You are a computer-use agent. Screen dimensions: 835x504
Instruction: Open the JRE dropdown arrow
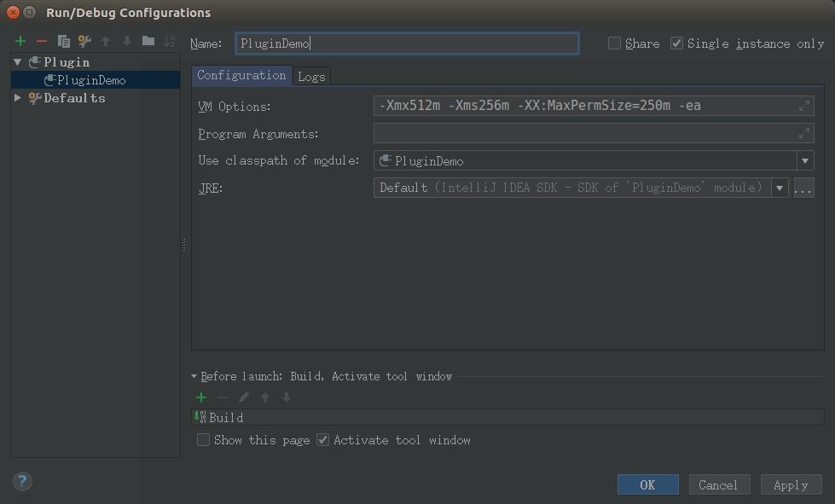click(x=780, y=188)
